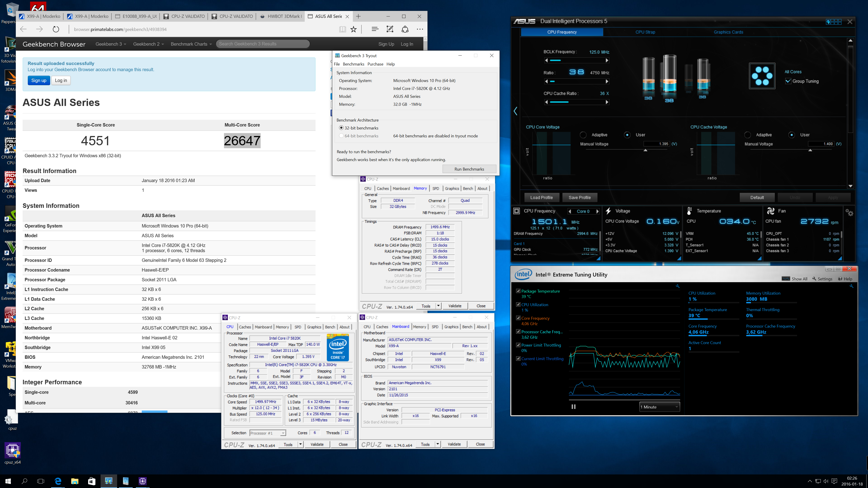Expand Benchmark Charts dropdown
Viewport: 868px width, 488px height.
click(x=191, y=44)
